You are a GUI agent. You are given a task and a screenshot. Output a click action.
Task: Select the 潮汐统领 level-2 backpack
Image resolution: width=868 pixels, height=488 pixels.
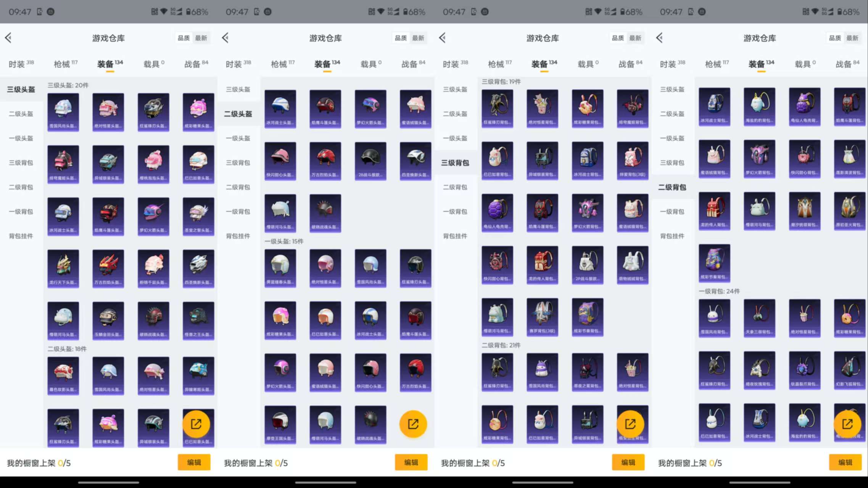[805, 211]
